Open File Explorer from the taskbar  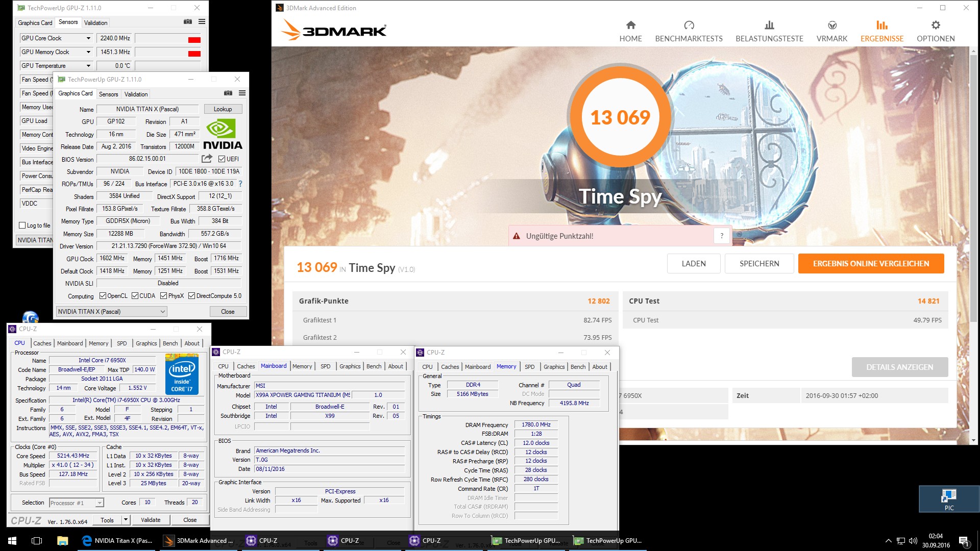(62, 541)
